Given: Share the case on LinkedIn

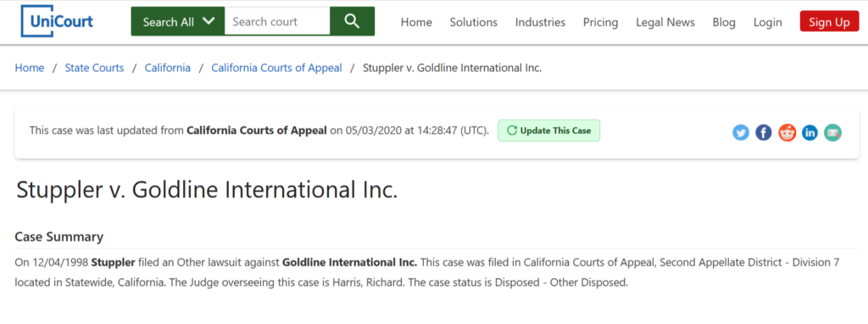Looking at the screenshot, I should point(810,132).
